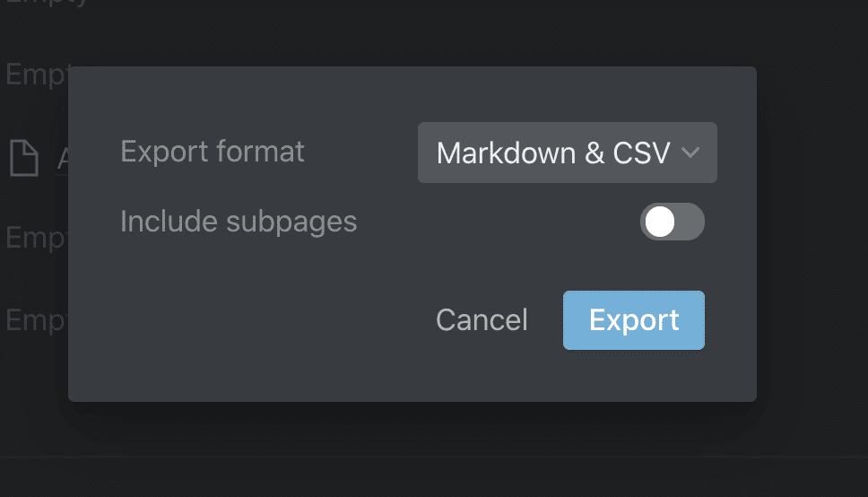Click the Empty row just above page icon
Image resolution: width=868 pixels, height=497 pixels.
coord(36,74)
